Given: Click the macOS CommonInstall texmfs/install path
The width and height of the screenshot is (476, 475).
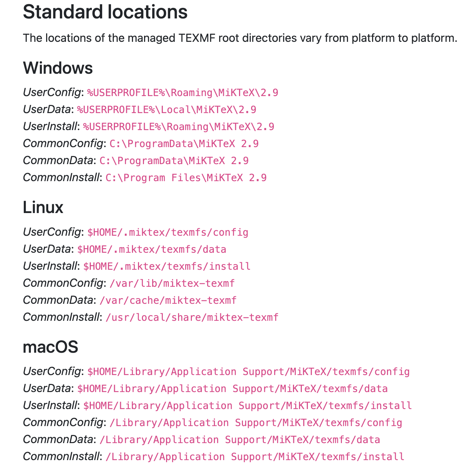Looking at the screenshot, I should pyautogui.click(x=255, y=457).
